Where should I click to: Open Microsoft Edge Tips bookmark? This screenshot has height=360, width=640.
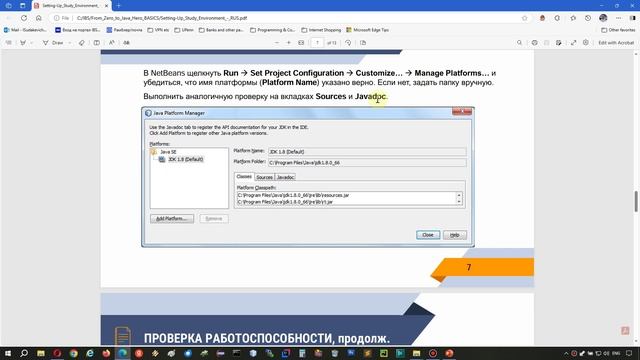pyautogui.click(x=367, y=30)
